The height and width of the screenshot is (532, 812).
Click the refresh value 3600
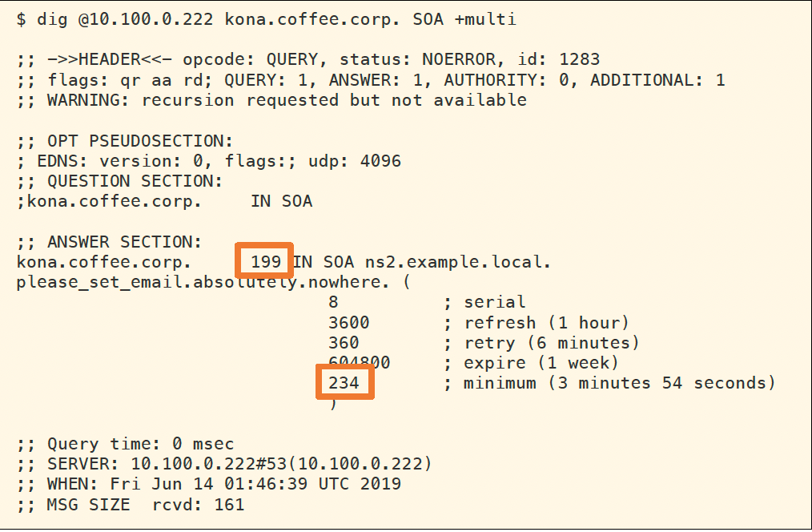pos(349,322)
